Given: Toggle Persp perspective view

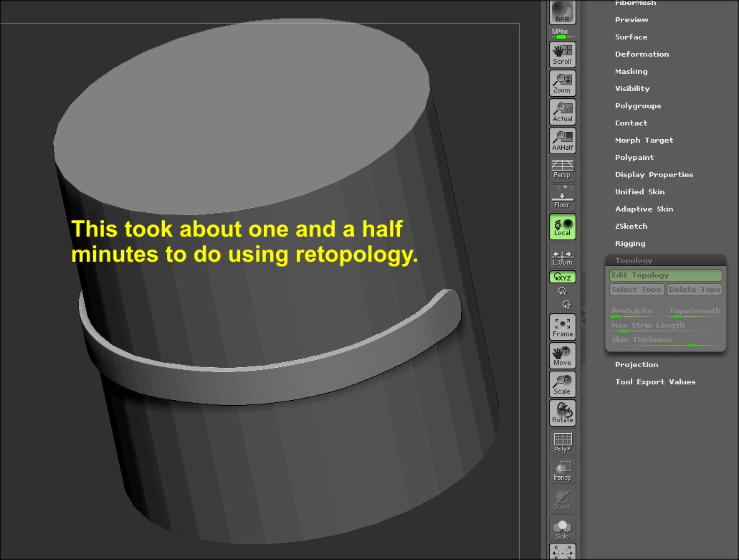Looking at the screenshot, I should click(562, 169).
